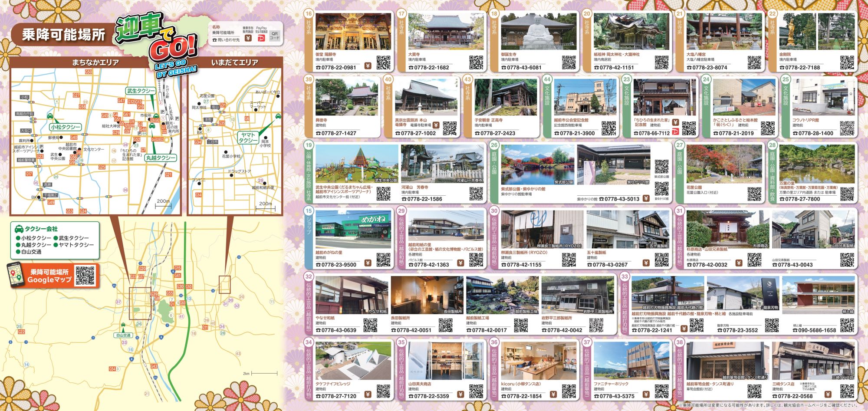Click the QR code next to 090-5686-1658

[x=847, y=326]
